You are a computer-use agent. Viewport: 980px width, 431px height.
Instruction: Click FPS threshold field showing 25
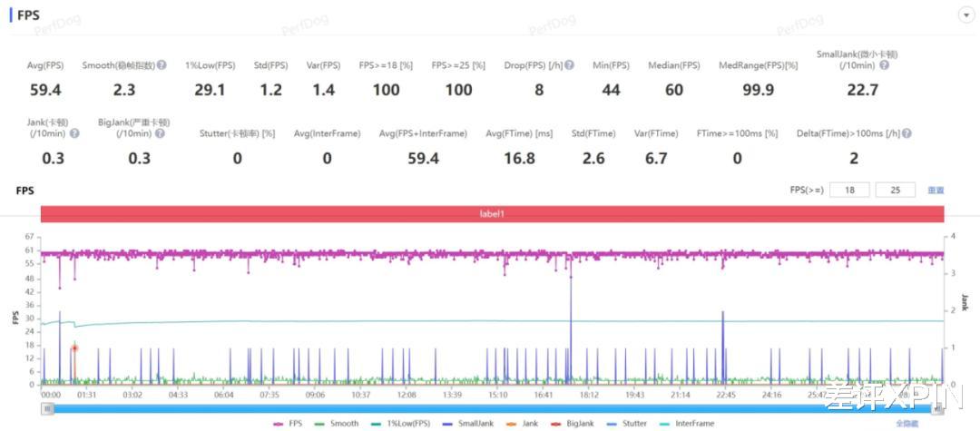(x=896, y=190)
